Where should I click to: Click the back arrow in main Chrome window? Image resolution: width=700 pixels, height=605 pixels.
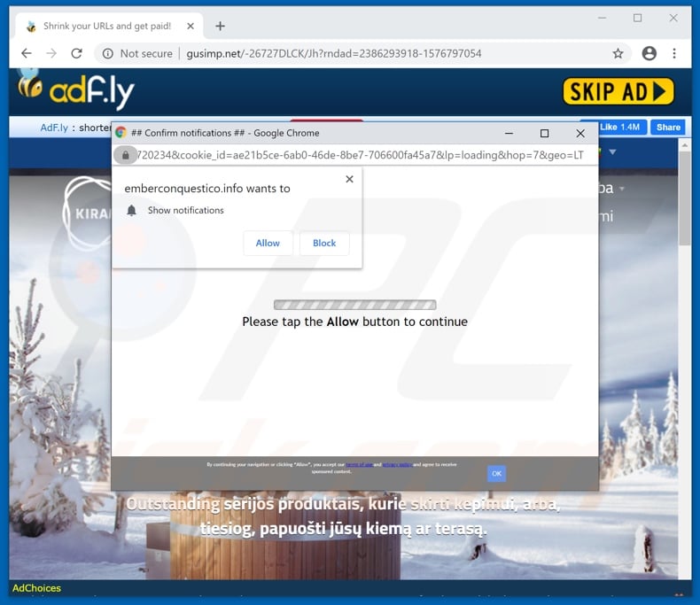(x=27, y=53)
